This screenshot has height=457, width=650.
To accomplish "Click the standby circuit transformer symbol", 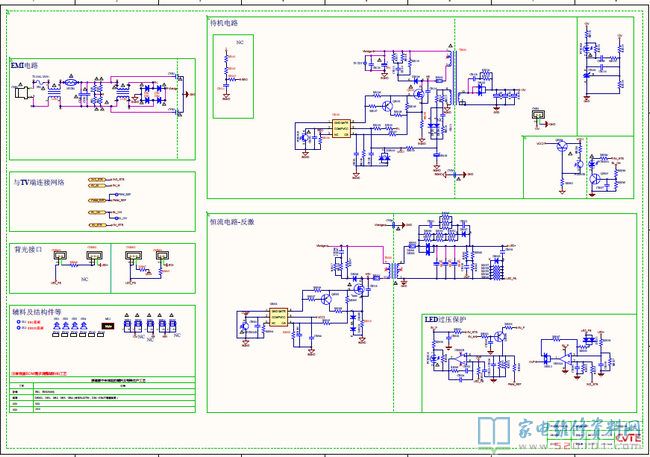I will pos(455,79).
